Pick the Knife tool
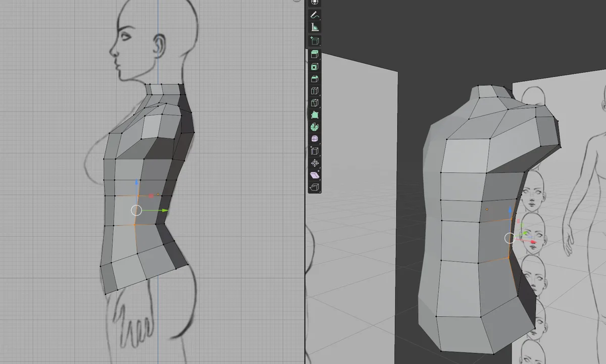The height and width of the screenshot is (364, 606). tap(315, 103)
